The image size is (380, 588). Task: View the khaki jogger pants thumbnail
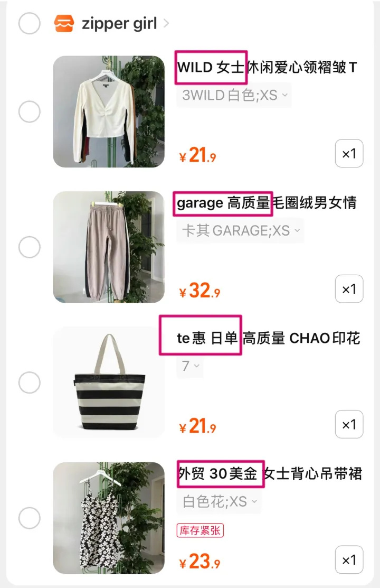[109, 247]
